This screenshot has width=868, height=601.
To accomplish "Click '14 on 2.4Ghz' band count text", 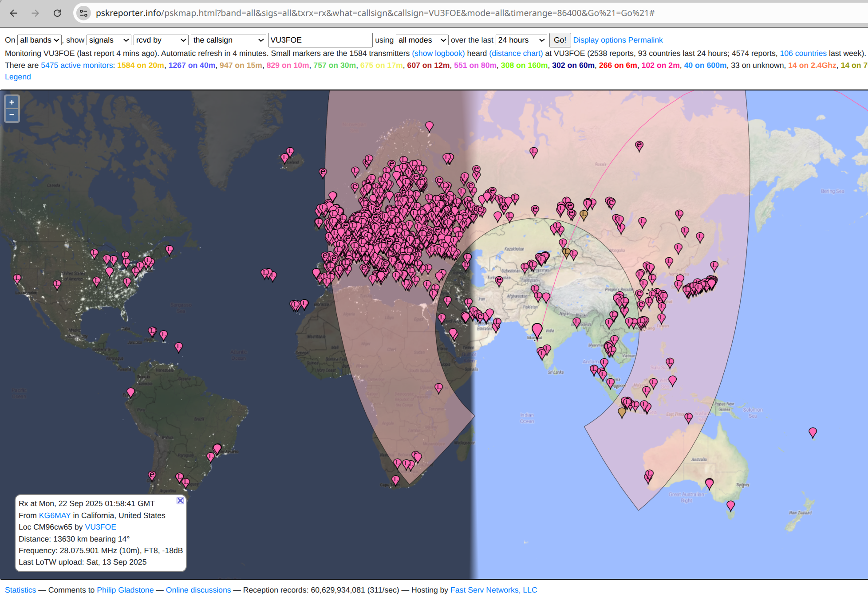I will [x=812, y=65].
